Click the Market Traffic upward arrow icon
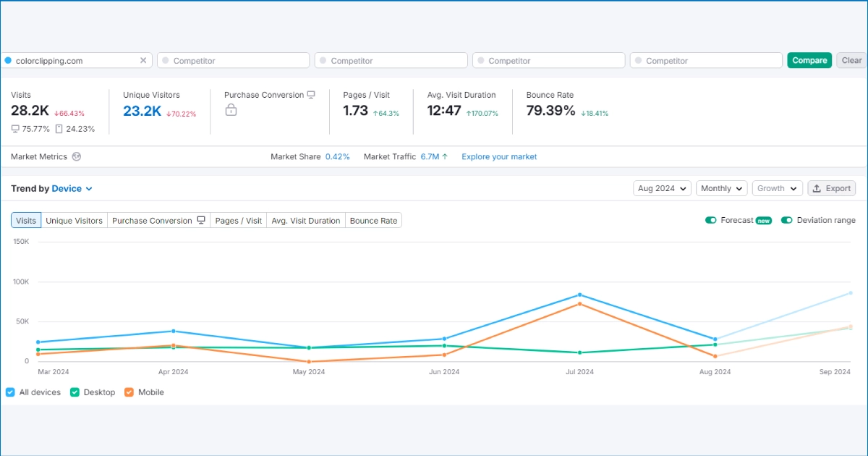The image size is (868, 456). click(445, 156)
